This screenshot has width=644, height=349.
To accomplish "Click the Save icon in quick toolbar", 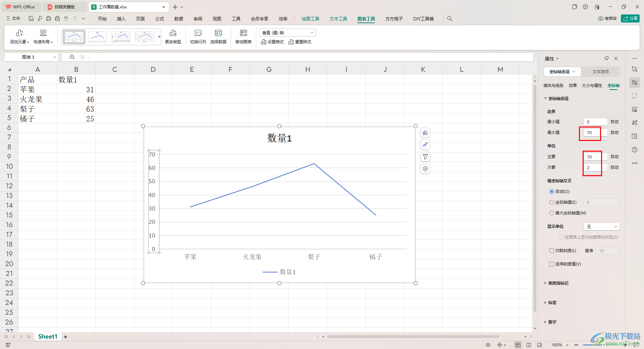I will tap(31, 19).
